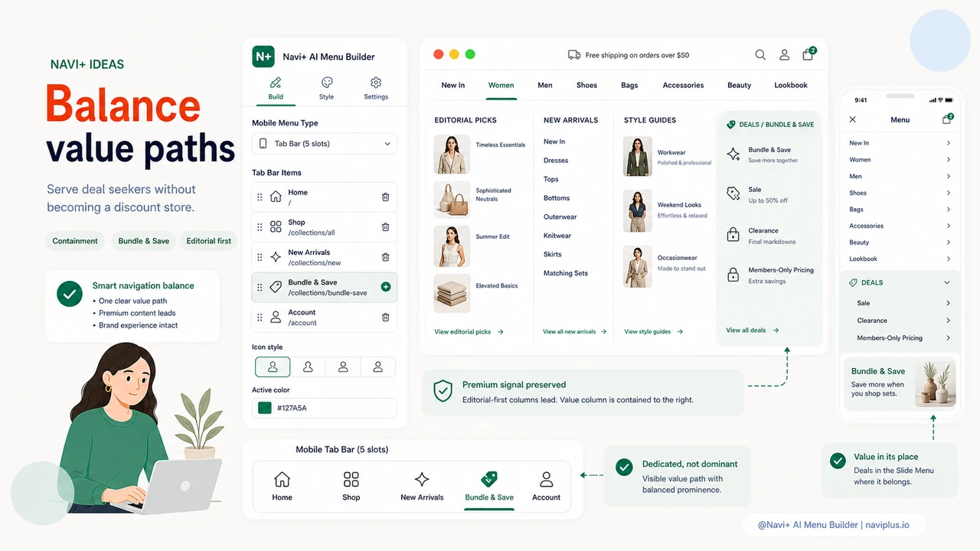Tap New Arrivals in mobile tab bar
980x551 pixels.
coord(422,487)
